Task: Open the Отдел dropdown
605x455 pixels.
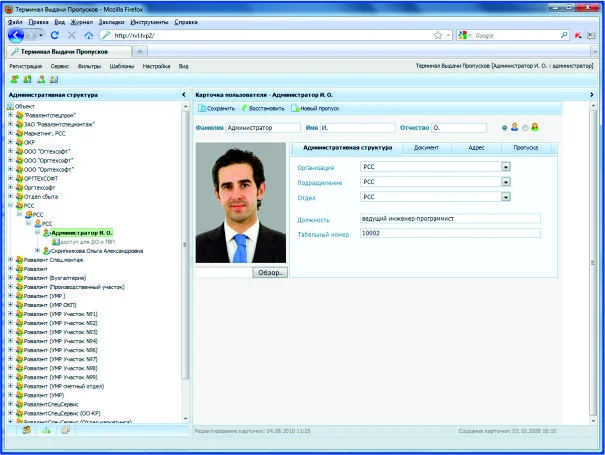Action: (x=506, y=198)
